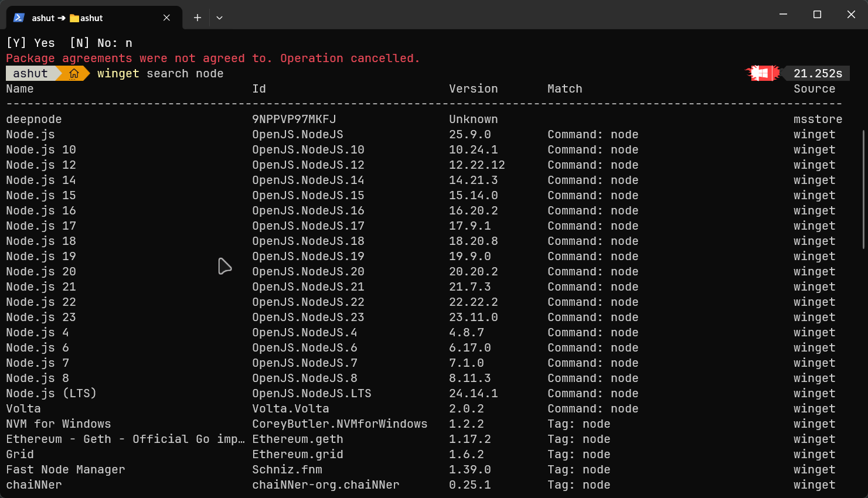868x498 pixels.
Task: Click the vertical scrollbar thumb
Action: coord(863,189)
